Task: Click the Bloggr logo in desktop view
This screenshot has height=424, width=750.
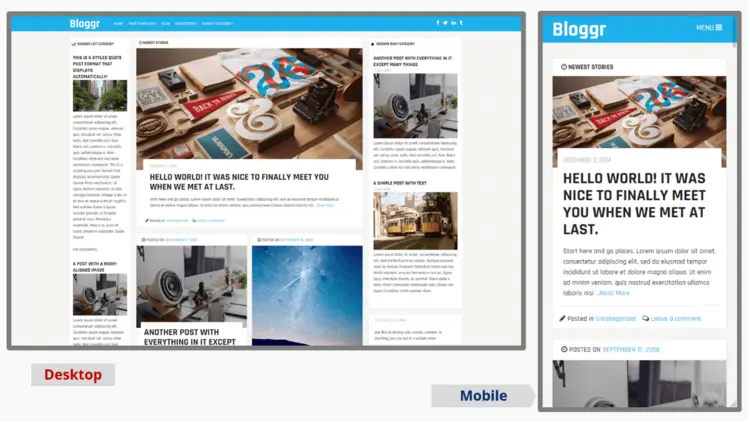Action: [85, 23]
